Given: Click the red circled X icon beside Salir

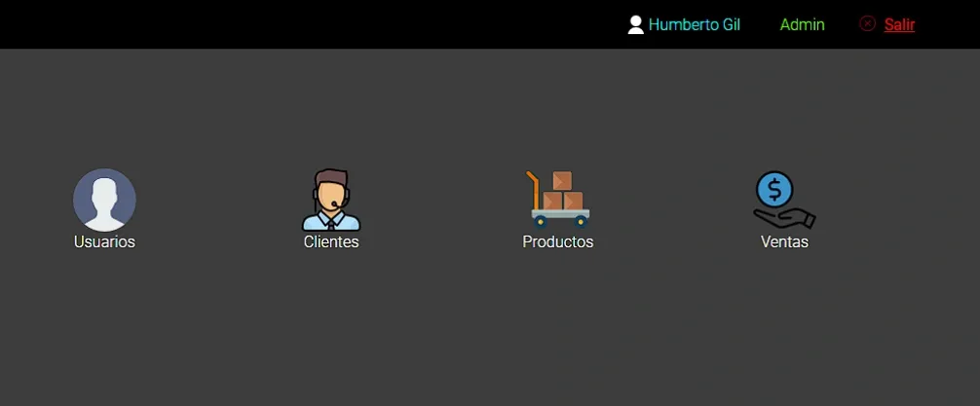Looking at the screenshot, I should (x=867, y=24).
